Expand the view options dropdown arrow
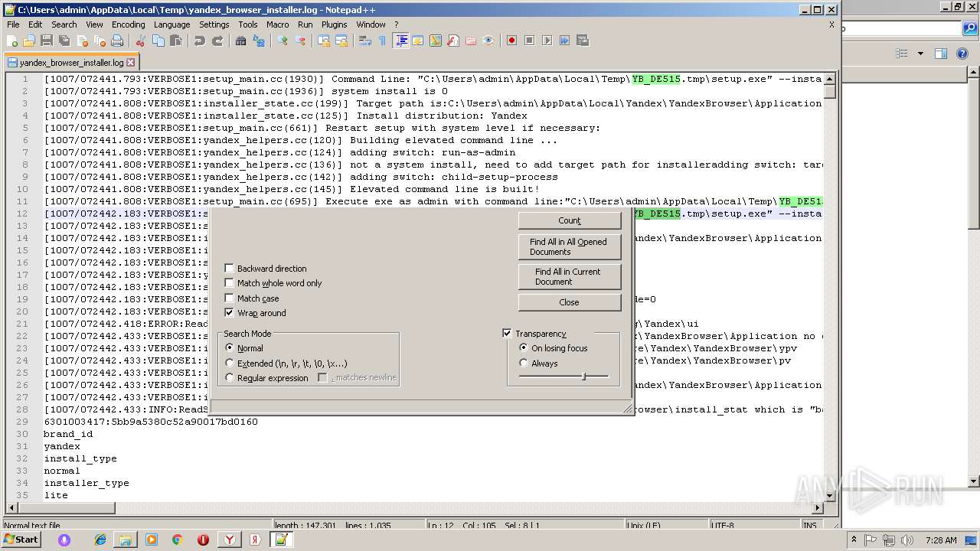This screenshot has height=551, width=980. click(x=920, y=54)
